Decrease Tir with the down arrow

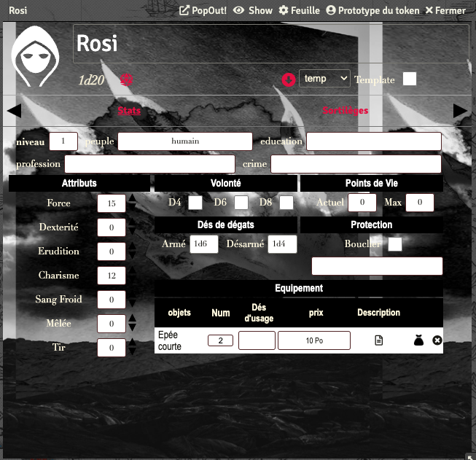coord(132,351)
